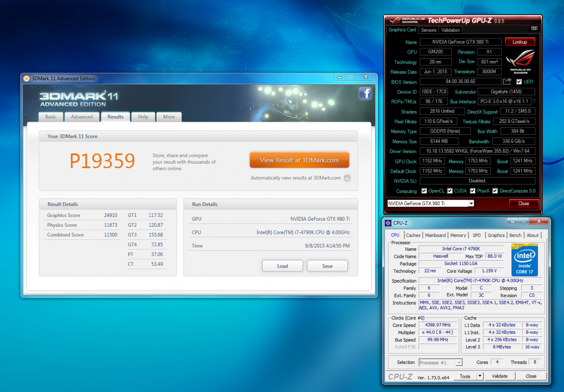Toggle the PhysX checkbox
The width and height of the screenshot is (564, 392).
tap(472, 191)
